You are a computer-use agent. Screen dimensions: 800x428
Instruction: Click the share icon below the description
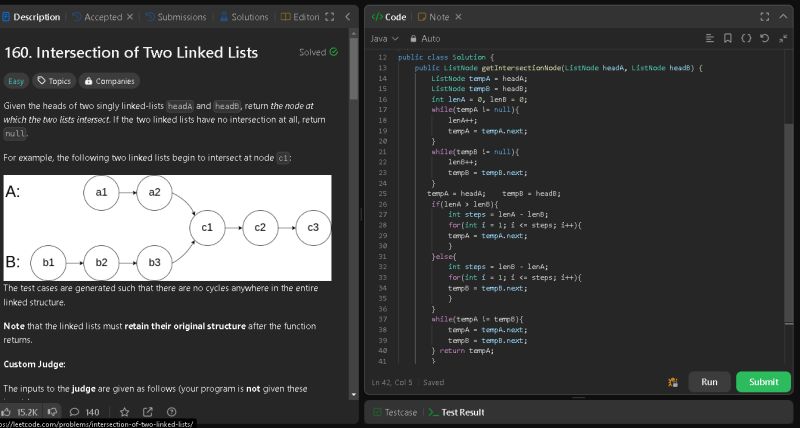coord(147,411)
